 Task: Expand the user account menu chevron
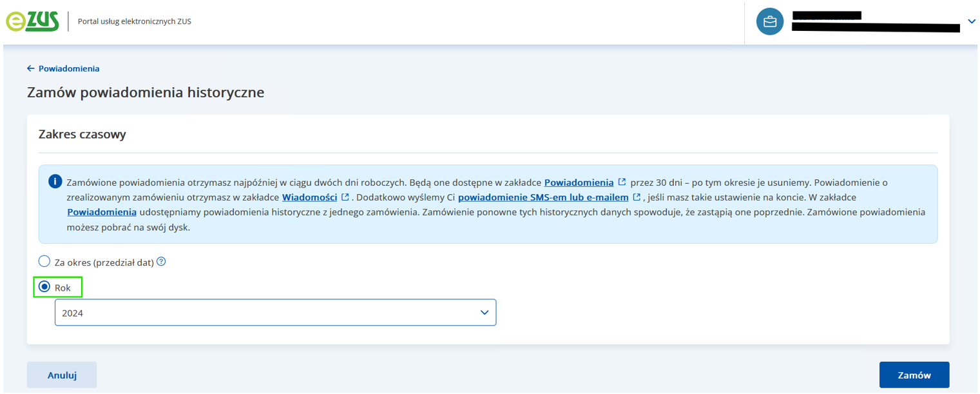tap(971, 22)
